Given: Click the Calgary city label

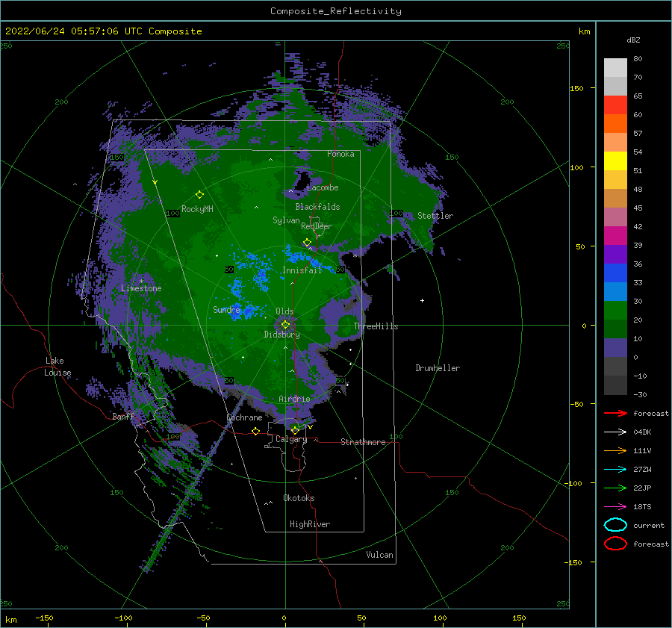Looking at the screenshot, I should (291, 439).
